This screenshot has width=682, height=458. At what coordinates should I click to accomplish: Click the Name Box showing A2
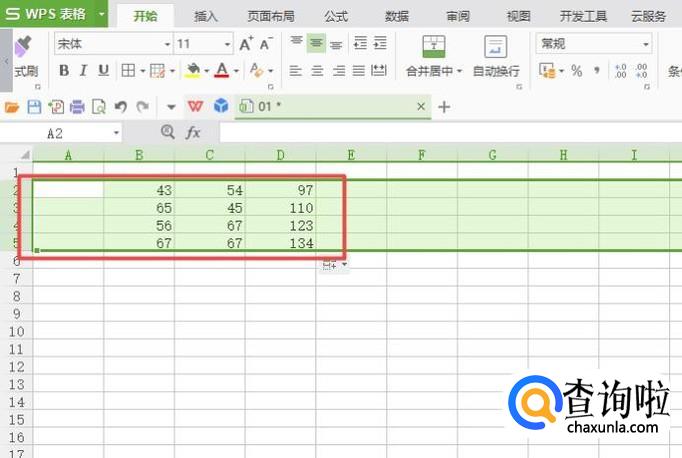[x=61, y=133]
